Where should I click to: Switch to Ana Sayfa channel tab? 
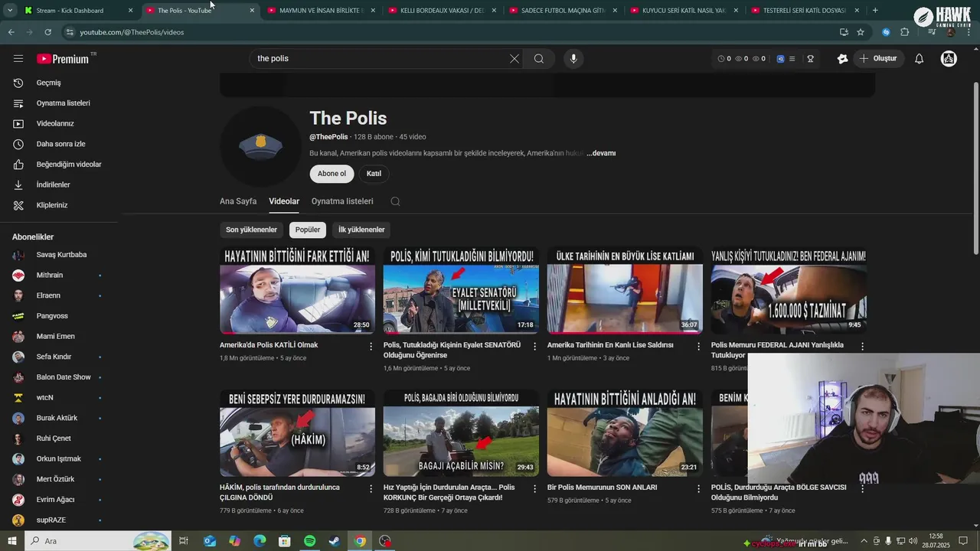pos(238,201)
